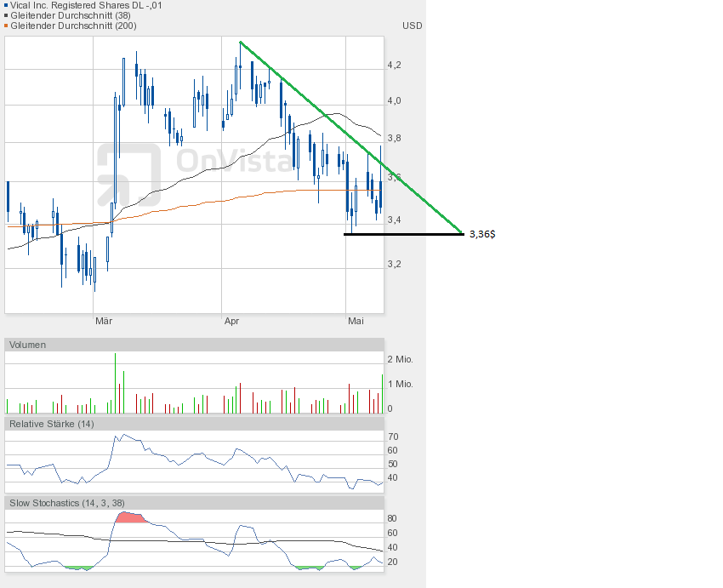Click the blue Vical Inc. legend square
723x588 pixels.
pyautogui.click(x=4, y=5)
